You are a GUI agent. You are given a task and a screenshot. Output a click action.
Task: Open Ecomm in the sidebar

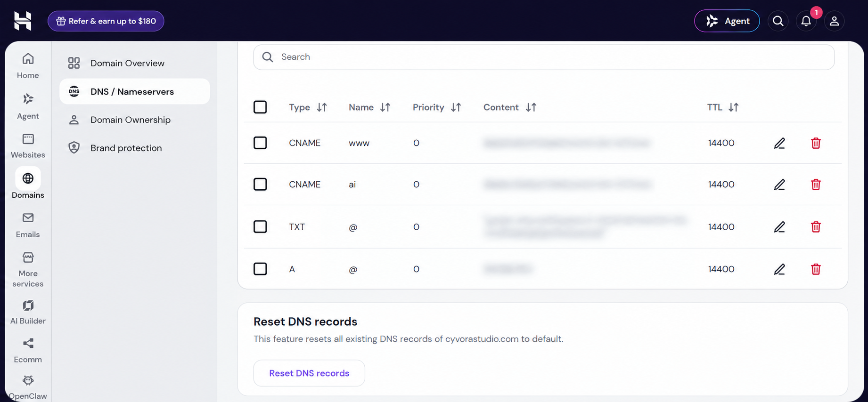[x=28, y=351]
